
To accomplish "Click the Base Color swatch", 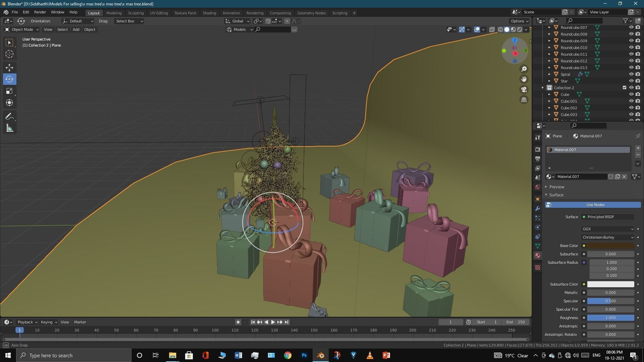I will [x=610, y=246].
